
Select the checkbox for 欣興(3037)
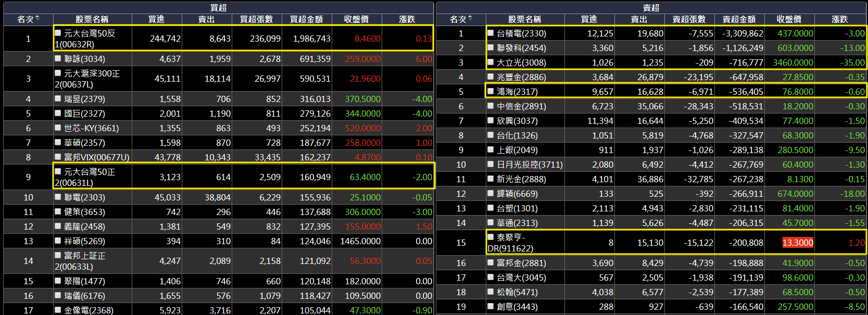(491, 120)
